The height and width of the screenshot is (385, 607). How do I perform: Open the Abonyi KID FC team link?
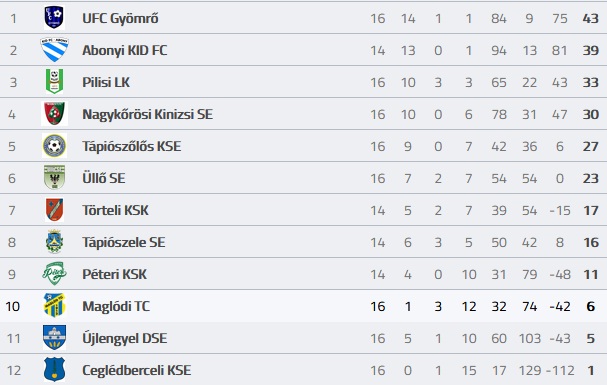125,51
